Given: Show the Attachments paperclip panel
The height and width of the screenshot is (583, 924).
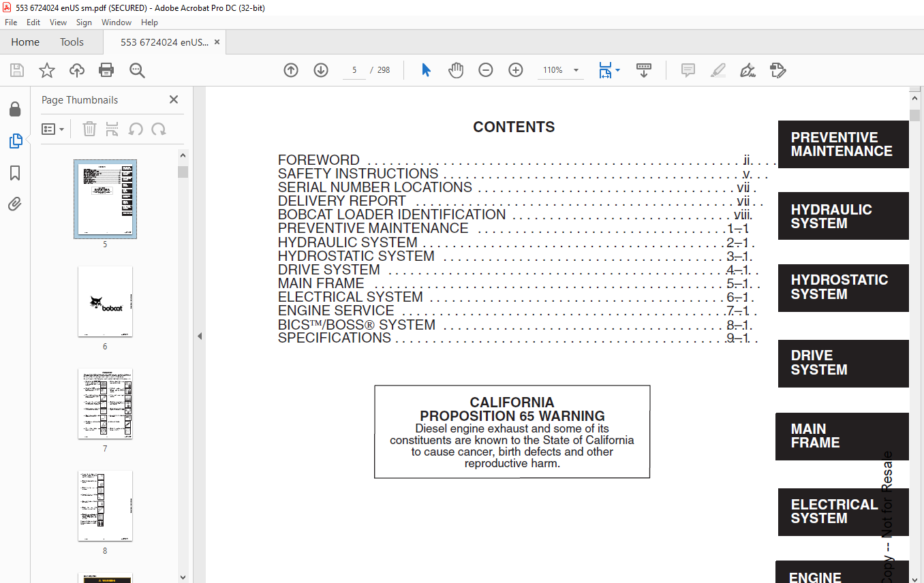Looking at the screenshot, I should point(15,204).
